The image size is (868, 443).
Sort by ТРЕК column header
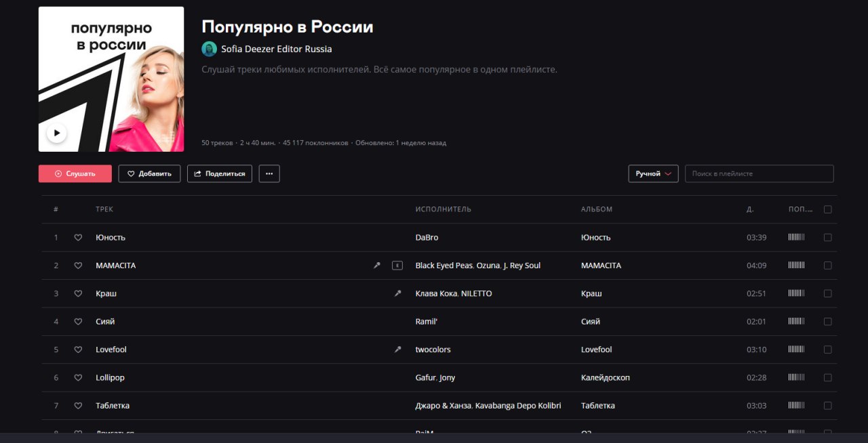(104, 209)
